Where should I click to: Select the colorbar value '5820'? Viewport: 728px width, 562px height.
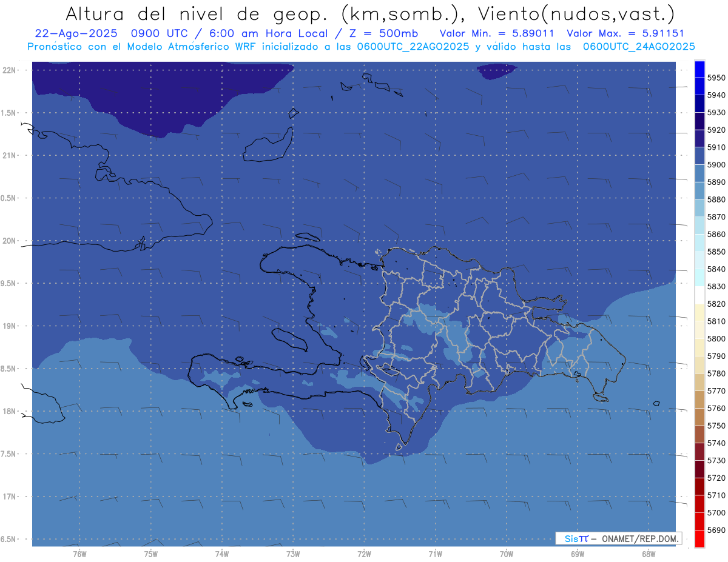coord(716,304)
